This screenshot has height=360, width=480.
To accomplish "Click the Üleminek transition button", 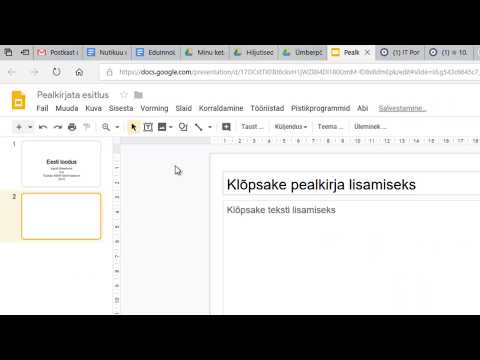I will point(370,127).
